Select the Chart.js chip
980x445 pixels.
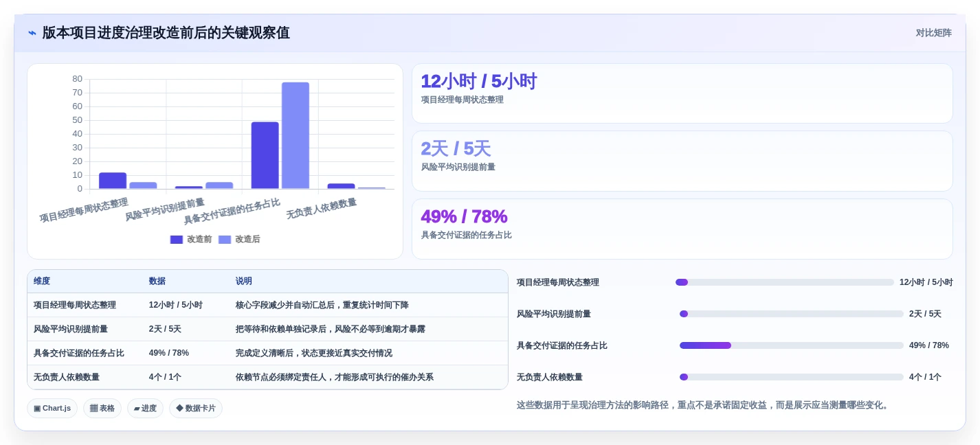[x=52, y=408]
